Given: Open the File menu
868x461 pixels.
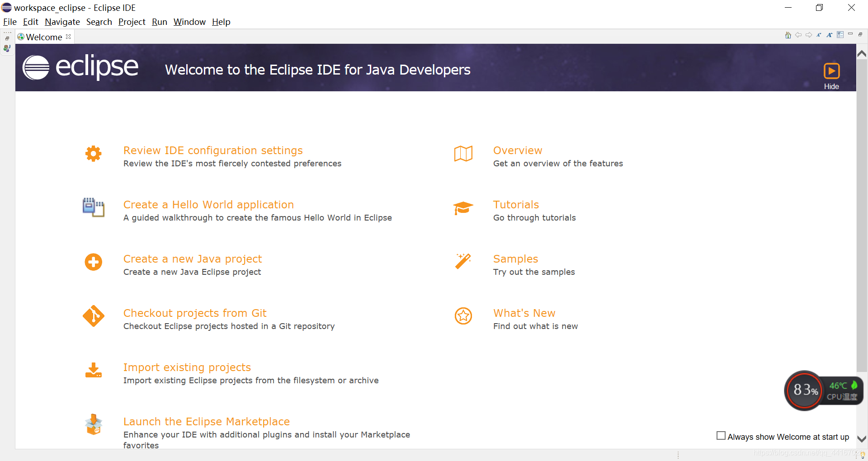Looking at the screenshot, I should coord(10,22).
